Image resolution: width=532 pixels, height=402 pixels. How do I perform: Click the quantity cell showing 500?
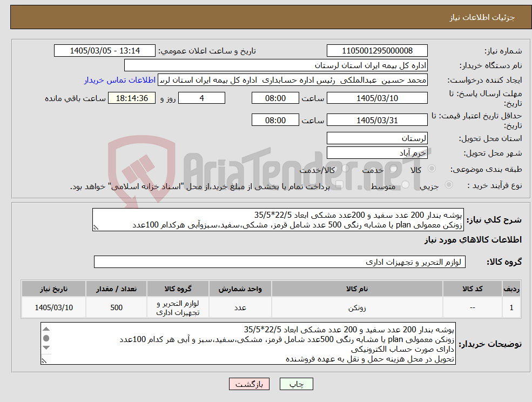pos(116,307)
